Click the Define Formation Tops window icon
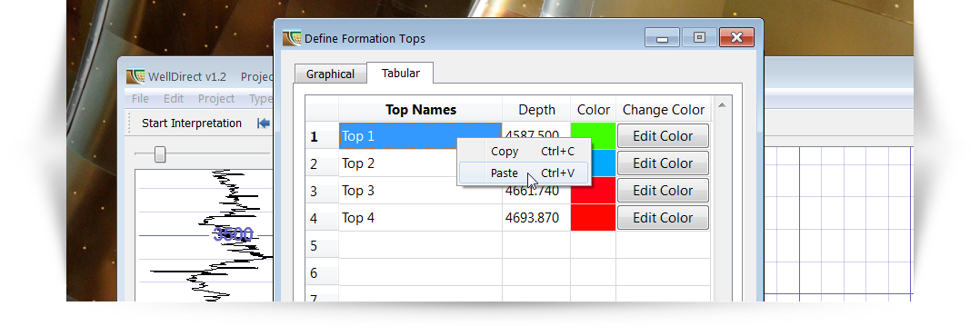980x336 pixels. click(x=291, y=39)
